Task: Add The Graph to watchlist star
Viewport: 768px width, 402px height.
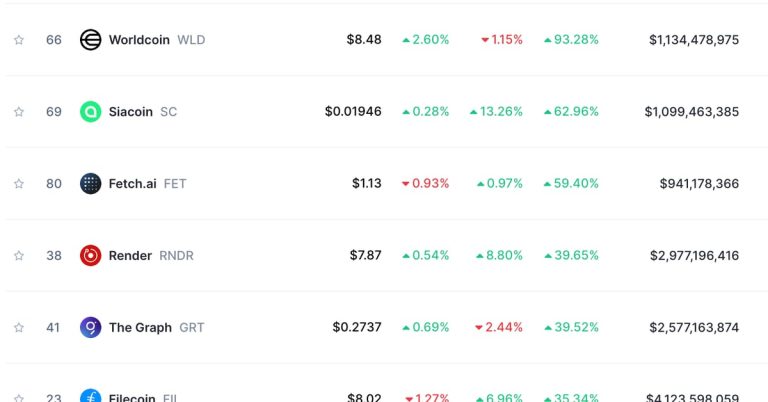Action: 19,328
